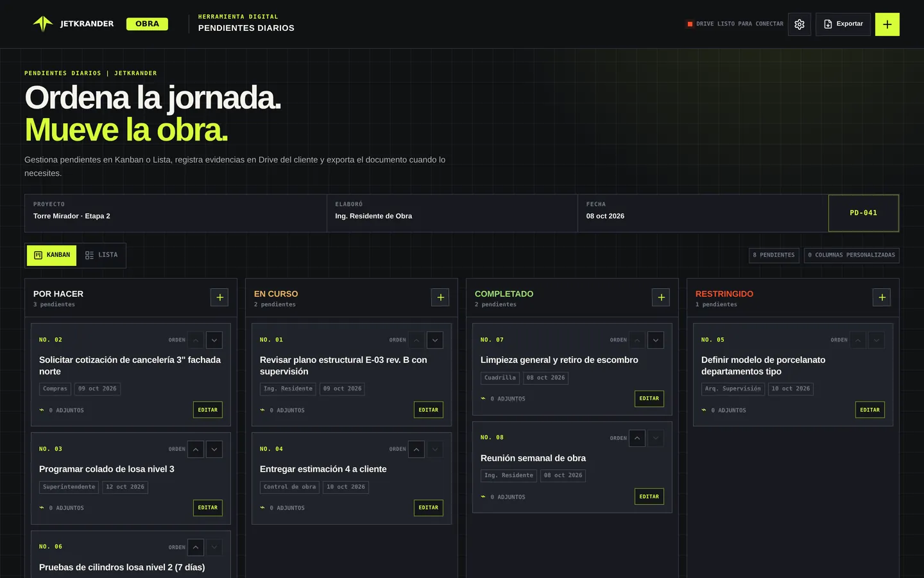Image resolution: width=924 pixels, height=578 pixels.
Task: Edit card No. 04 estimación
Action: coord(429,508)
